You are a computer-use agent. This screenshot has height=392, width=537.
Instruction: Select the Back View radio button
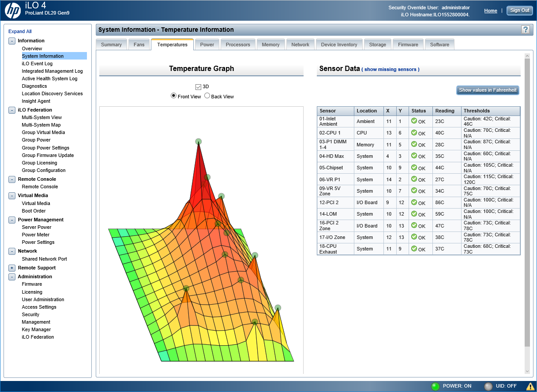point(207,96)
